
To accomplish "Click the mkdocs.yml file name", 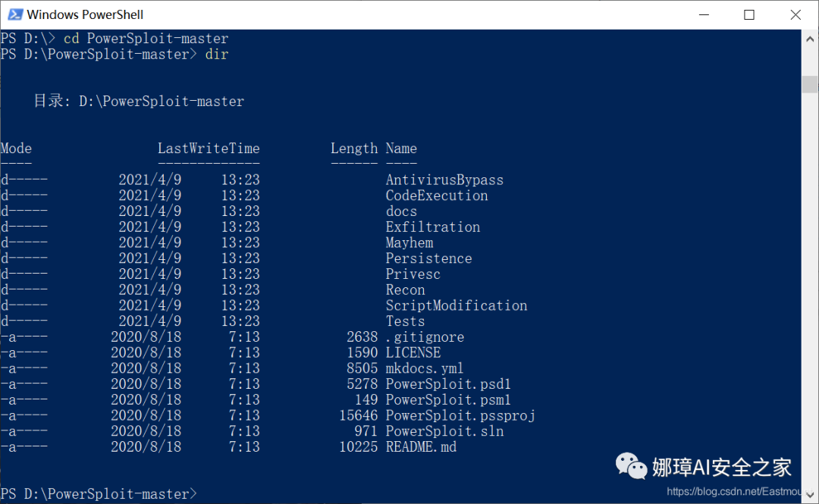I will (x=425, y=368).
